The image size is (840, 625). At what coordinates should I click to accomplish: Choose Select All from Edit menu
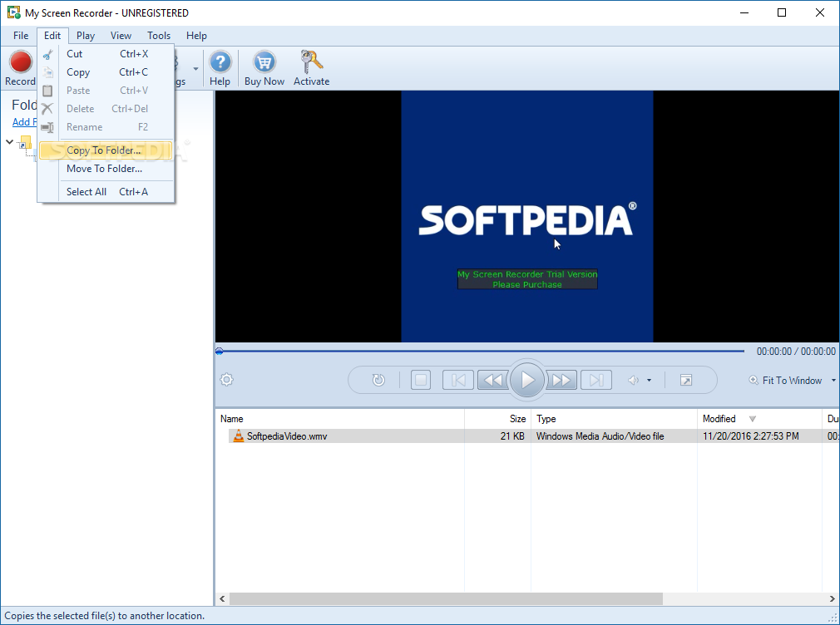point(106,192)
